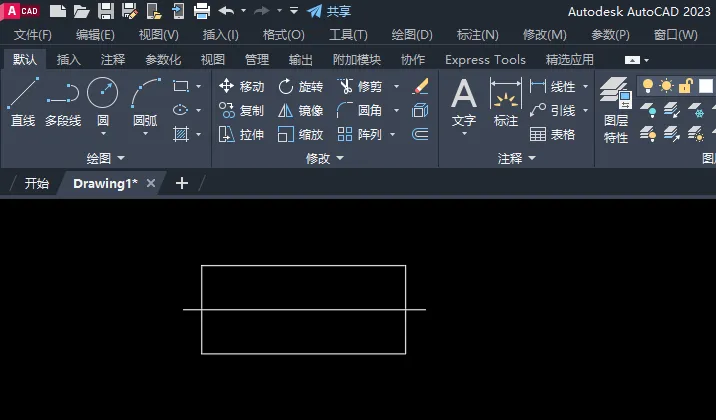Screen dimensions: 716x420
Task: Switch to the Express Tools ribbon tab
Action: point(485,59)
